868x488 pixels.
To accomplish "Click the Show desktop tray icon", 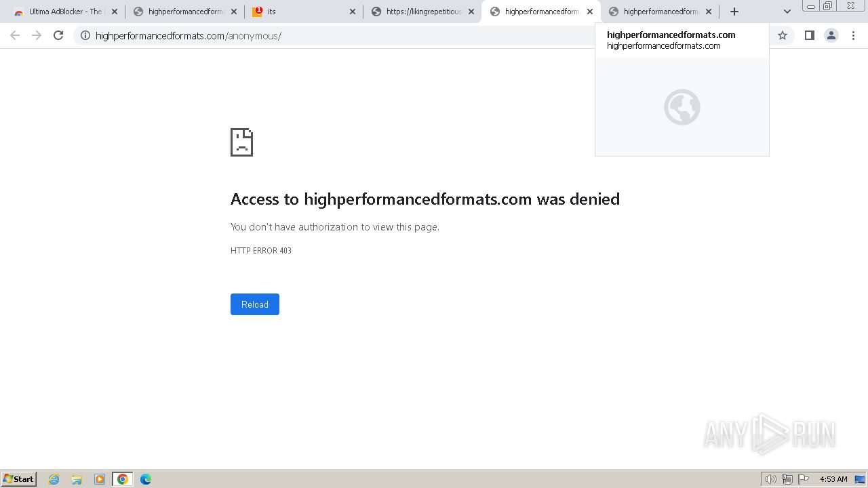I will (860, 479).
